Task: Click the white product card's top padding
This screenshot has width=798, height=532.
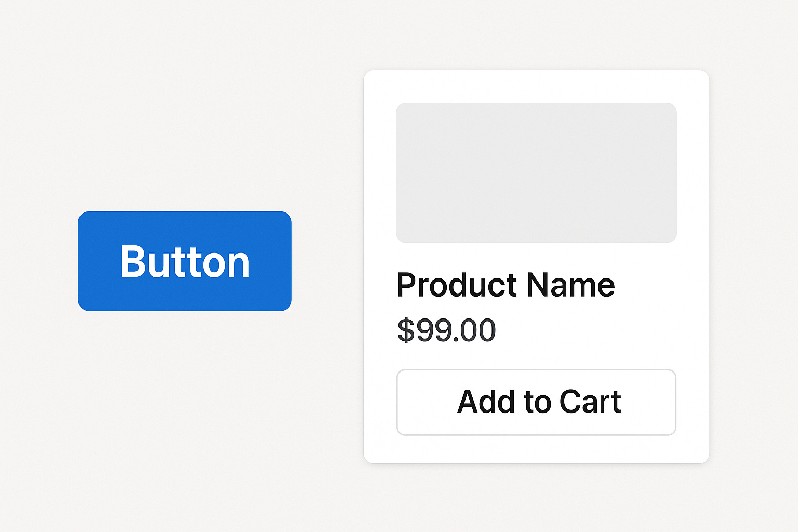Action: [536, 86]
